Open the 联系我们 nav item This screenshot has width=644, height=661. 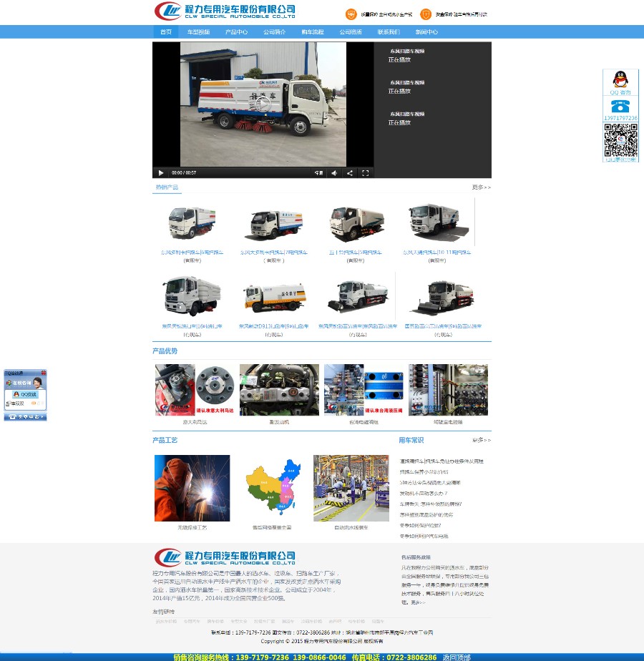[389, 32]
